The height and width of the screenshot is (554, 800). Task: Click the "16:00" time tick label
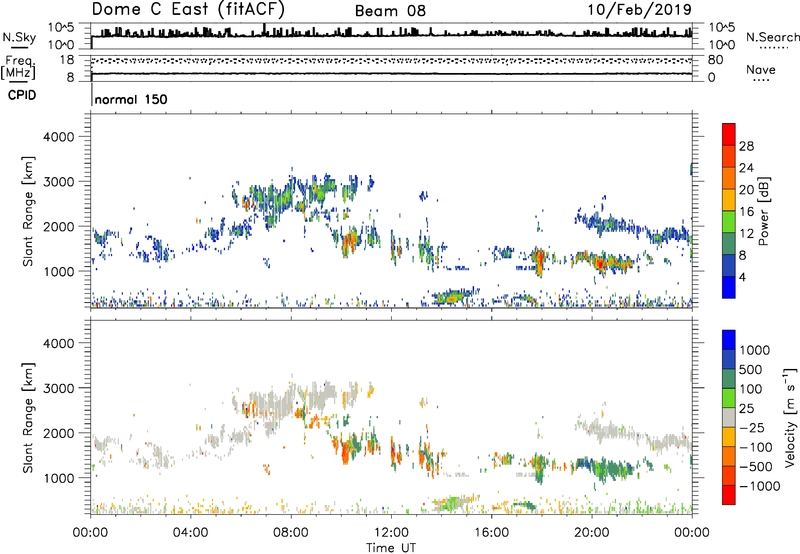click(491, 533)
